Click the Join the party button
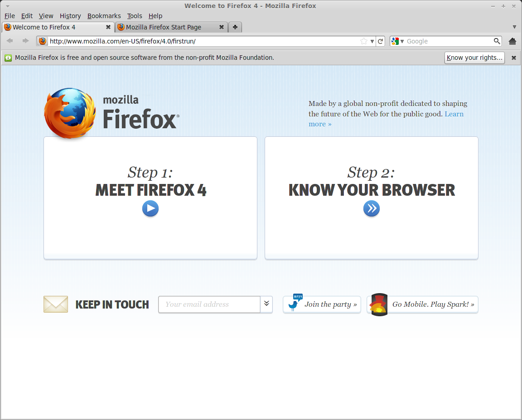The image size is (522, 420). point(322,304)
